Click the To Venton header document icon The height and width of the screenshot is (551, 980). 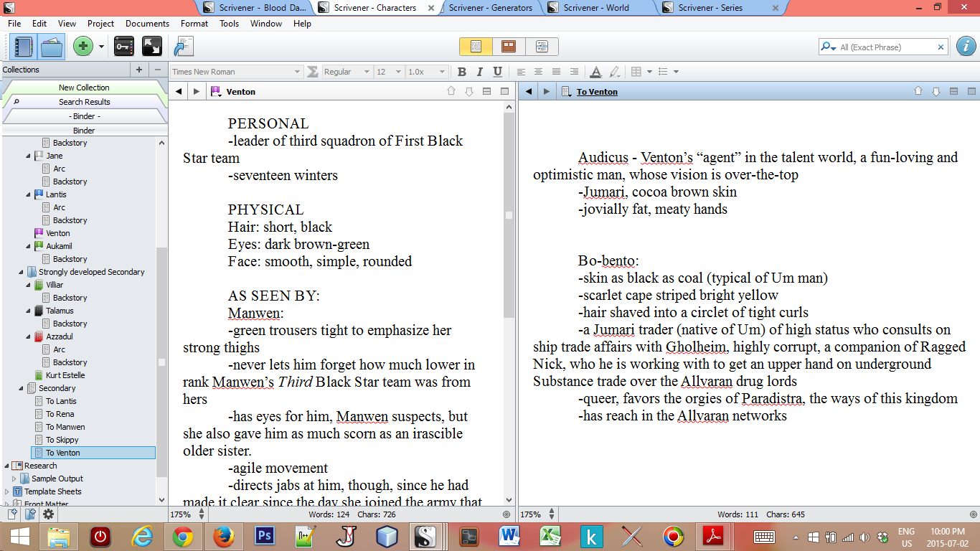click(x=566, y=91)
